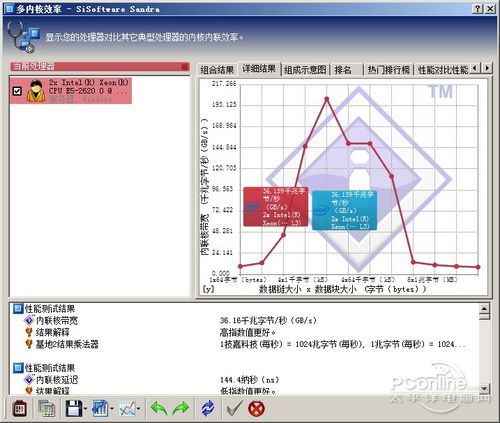Click the peak data point on bandwidth curve
Image resolution: width=500 pixels, height=423 pixels.
click(327, 99)
